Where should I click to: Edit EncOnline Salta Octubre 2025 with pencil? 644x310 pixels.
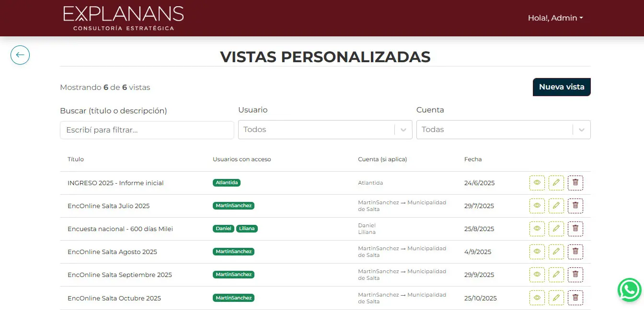point(556,298)
